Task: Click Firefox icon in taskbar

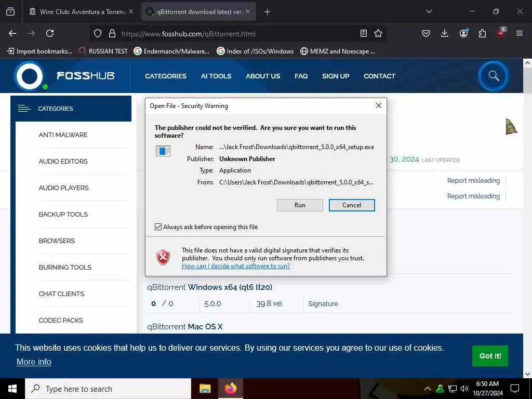Action: 230,389
